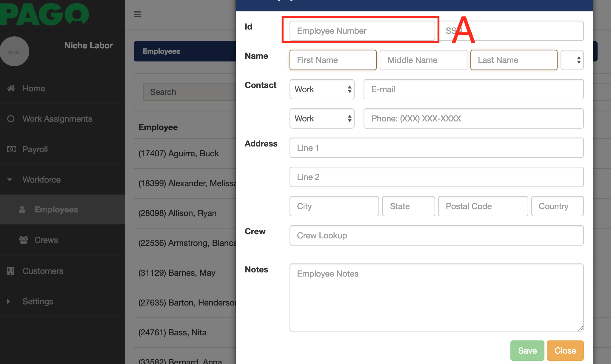Open the e-mail contact type dropdown
611x364 pixels.
(322, 89)
